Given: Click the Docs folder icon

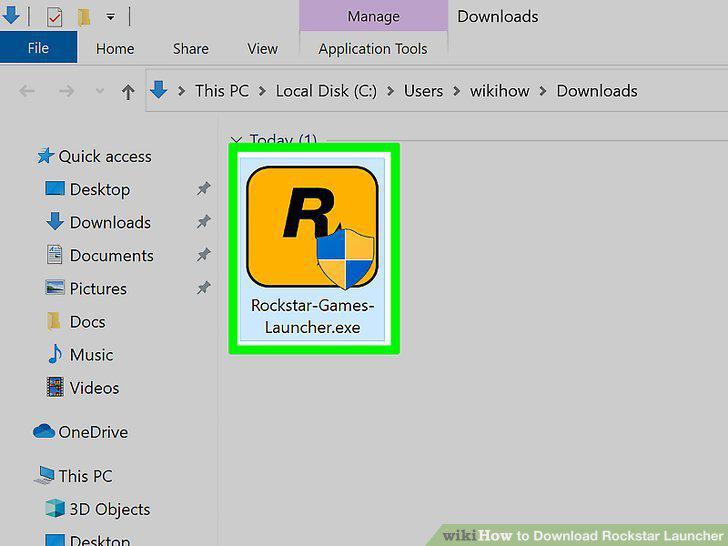Looking at the screenshot, I should pos(54,321).
